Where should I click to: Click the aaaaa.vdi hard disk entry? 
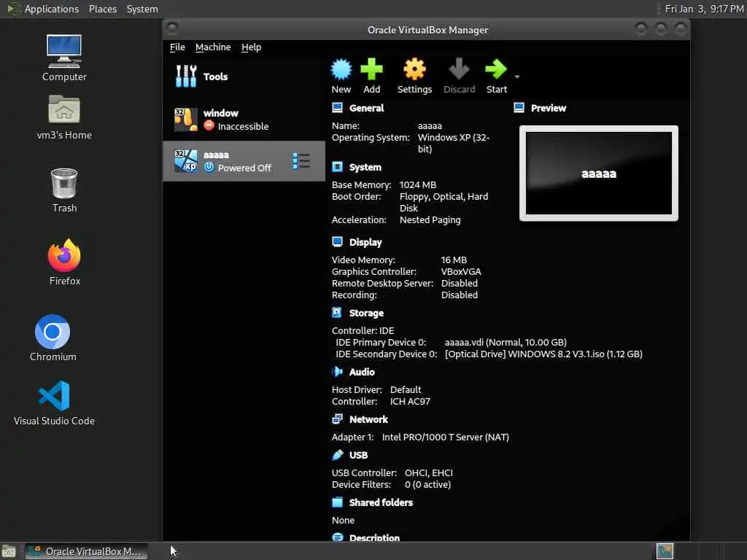click(x=506, y=343)
